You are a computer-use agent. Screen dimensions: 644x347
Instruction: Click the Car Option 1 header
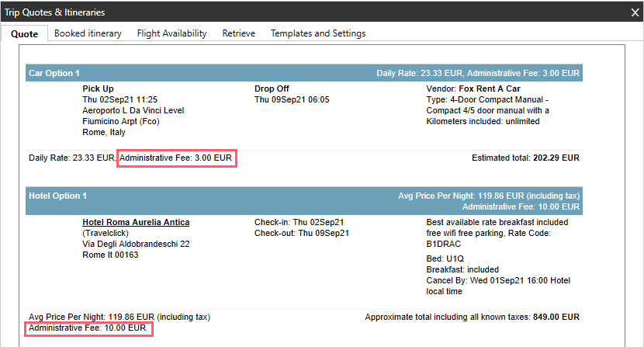click(x=54, y=73)
